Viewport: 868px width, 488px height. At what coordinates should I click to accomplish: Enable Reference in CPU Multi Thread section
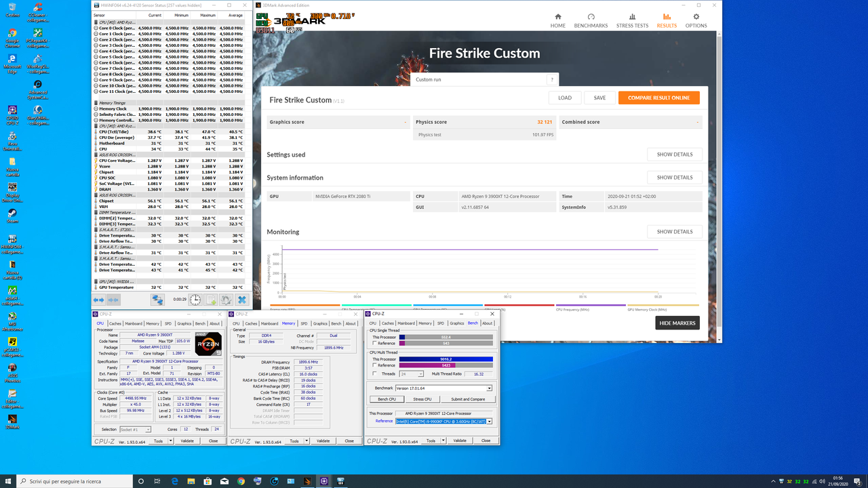[374, 365]
